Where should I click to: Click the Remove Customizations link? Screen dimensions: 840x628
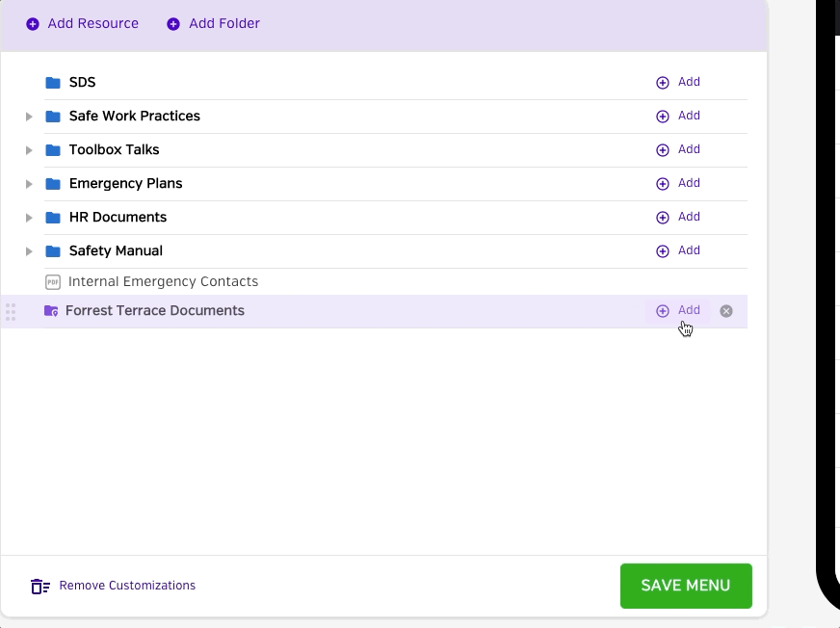(127, 586)
